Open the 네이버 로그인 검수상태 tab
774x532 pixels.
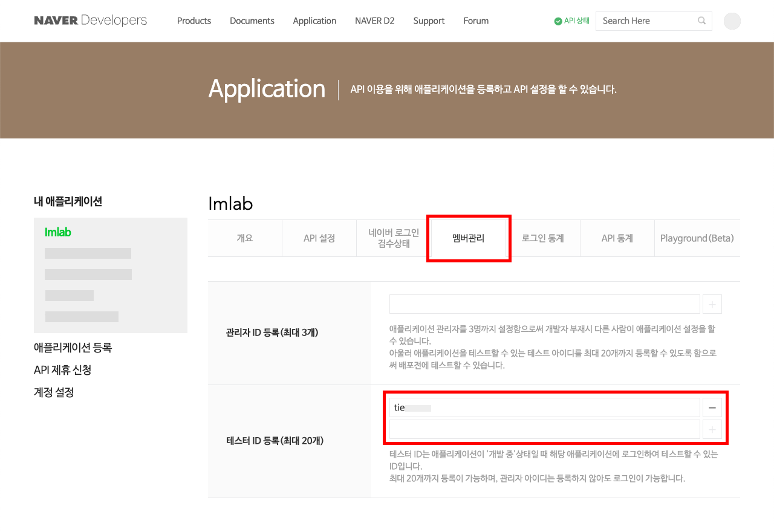[x=394, y=238]
